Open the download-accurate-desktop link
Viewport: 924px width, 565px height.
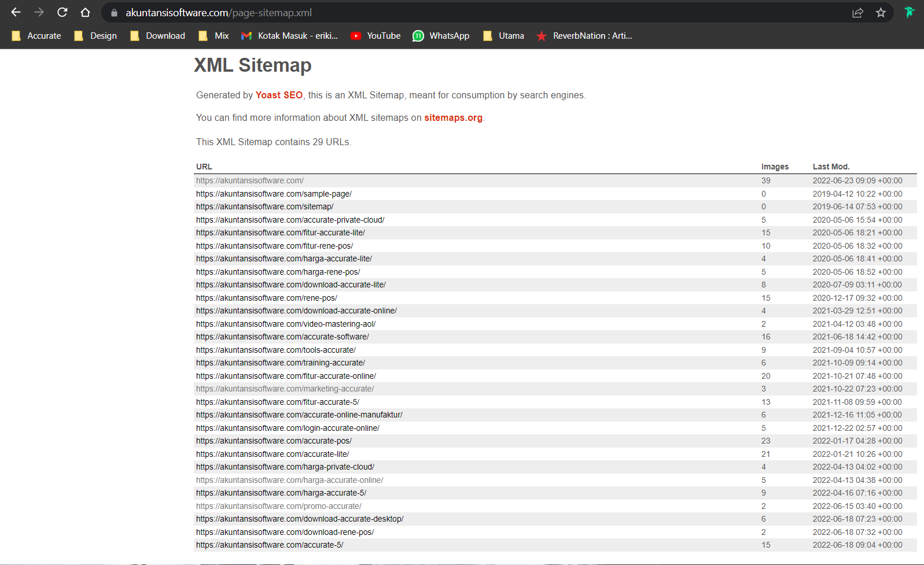pyautogui.click(x=300, y=519)
